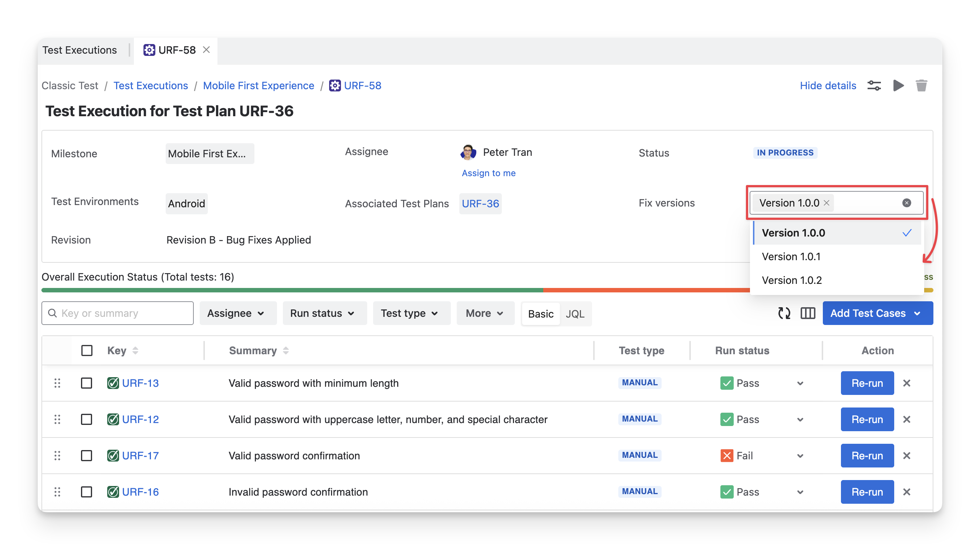
Task: Switch filter mode to JQL
Action: point(574,314)
